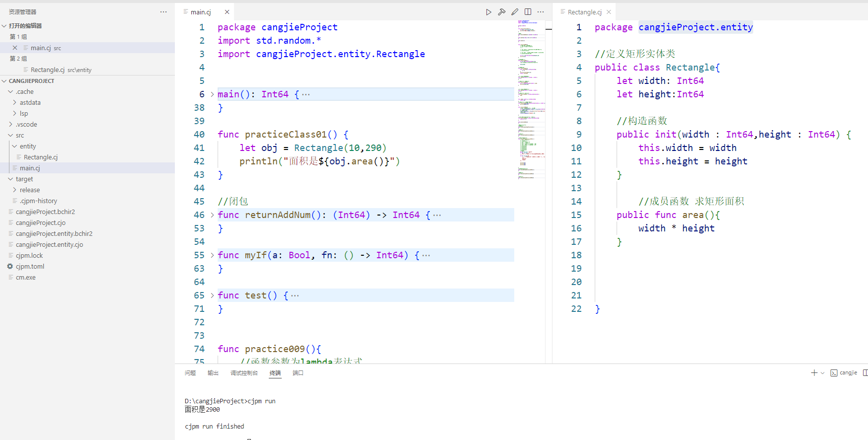Viewport: 868px width, 440px height.
Task: Open cjpm.toml from the file tree
Action: [x=30, y=267]
